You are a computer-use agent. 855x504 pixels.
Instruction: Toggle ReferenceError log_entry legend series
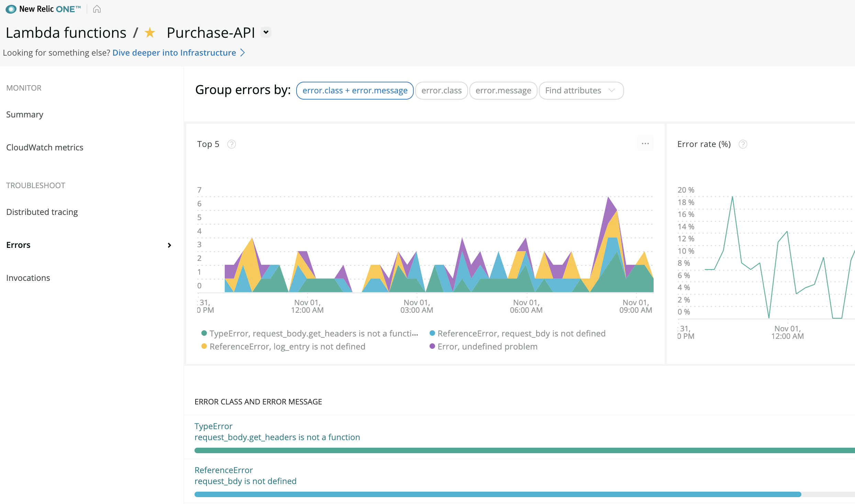pyautogui.click(x=283, y=346)
